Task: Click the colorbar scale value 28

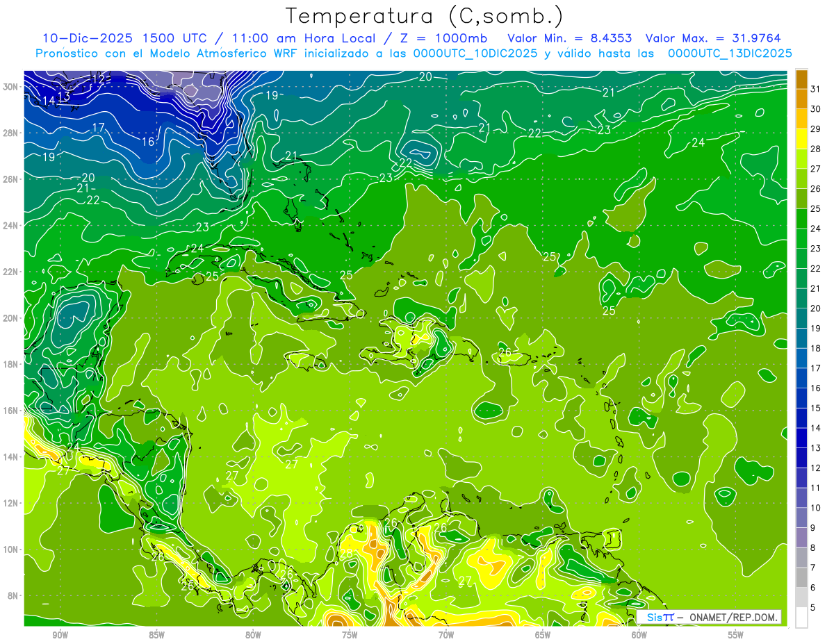Action: coord(816,149)
